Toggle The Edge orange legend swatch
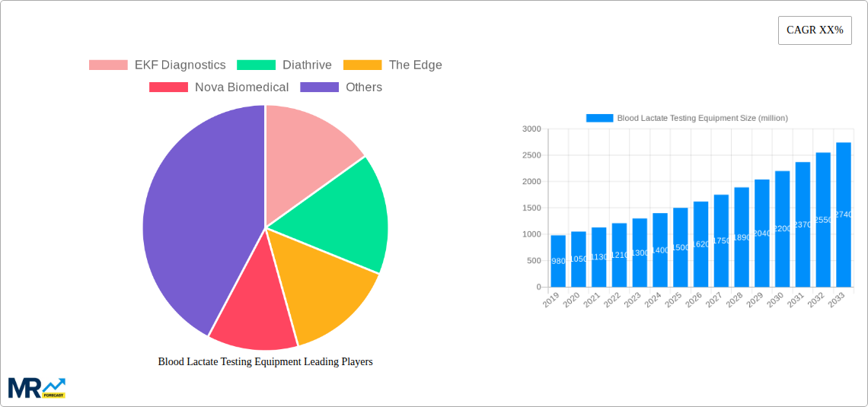 coord(362,65)
